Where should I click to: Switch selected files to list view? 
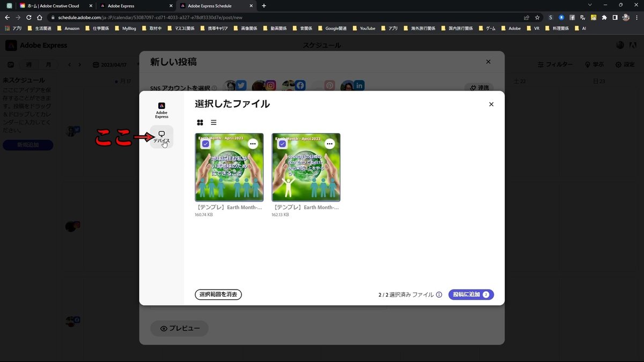pos(214,122)
